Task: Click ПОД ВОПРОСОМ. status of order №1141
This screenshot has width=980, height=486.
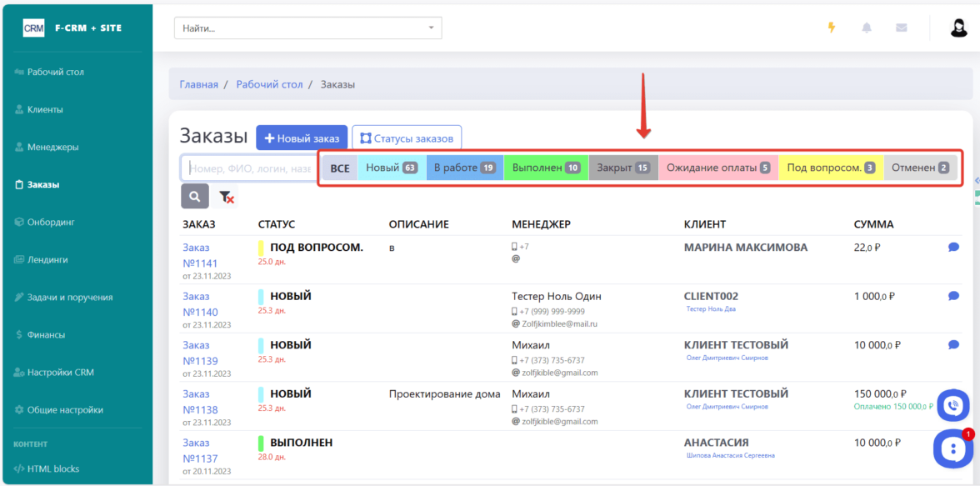Action: pyautogui.click(x=317, y=247)
